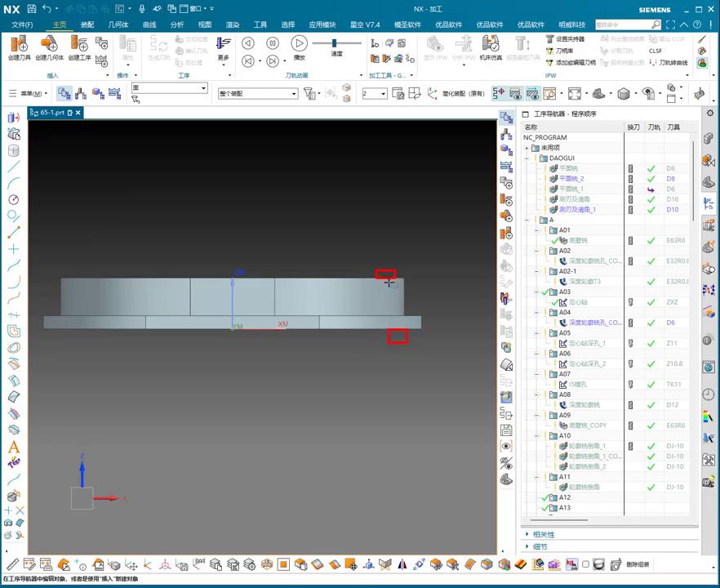720x588 pixels.
Task: Click the Create Operation (创建工序) icon
Action: pos(79,44)
